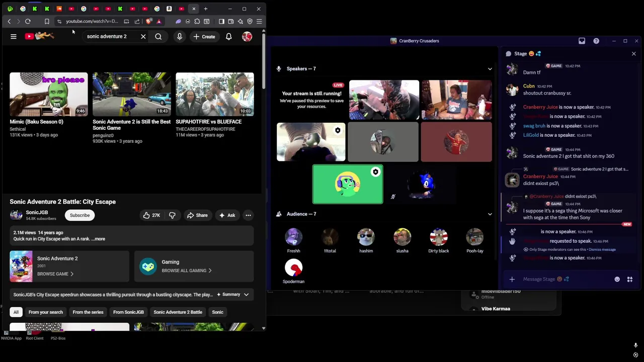This screenshot has height=362, width=644.
Task: Open more actions for the video
Action: 248,215
